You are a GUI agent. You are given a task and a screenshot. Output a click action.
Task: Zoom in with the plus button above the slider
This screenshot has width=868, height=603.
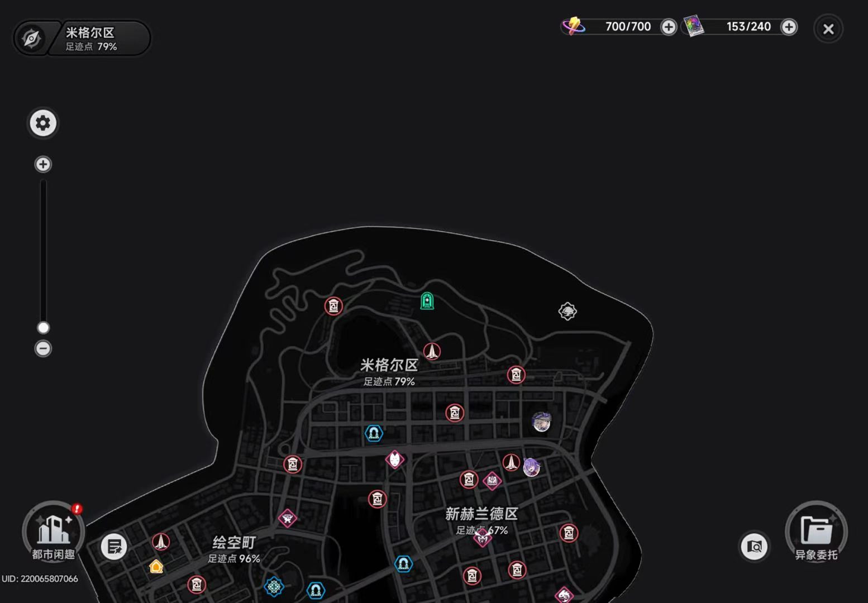pos(43,164)
